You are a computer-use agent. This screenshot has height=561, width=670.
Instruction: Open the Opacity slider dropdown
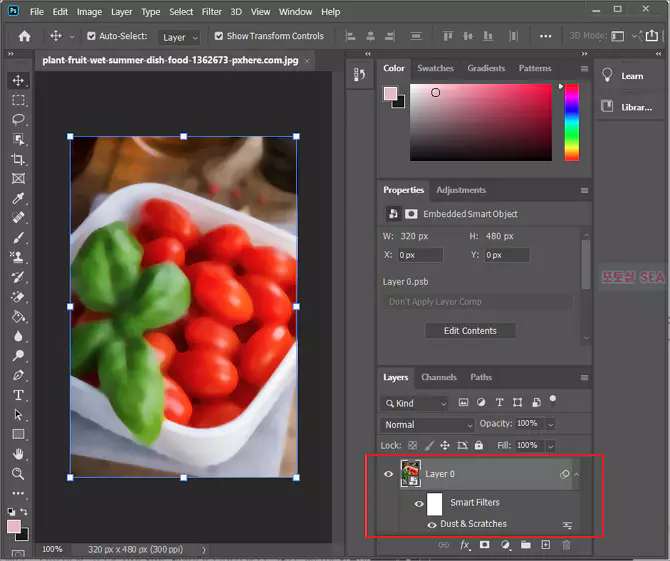[x=551, y=424]
